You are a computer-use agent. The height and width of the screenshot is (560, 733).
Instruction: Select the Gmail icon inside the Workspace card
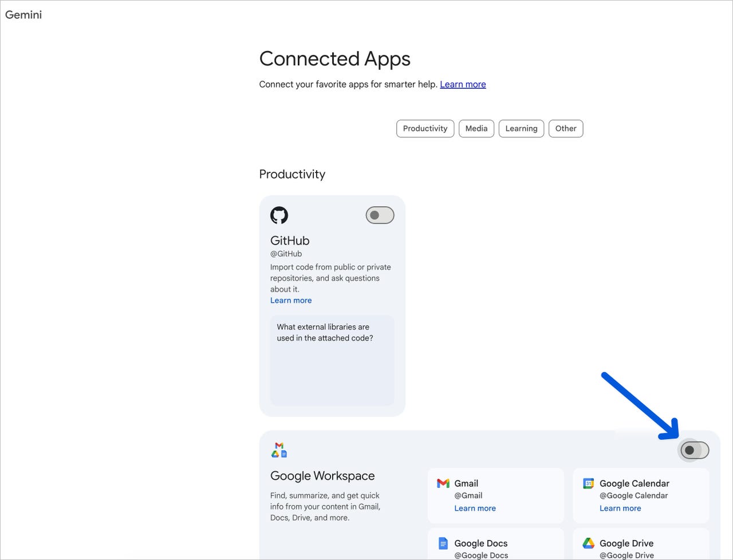tap(443, 483)
